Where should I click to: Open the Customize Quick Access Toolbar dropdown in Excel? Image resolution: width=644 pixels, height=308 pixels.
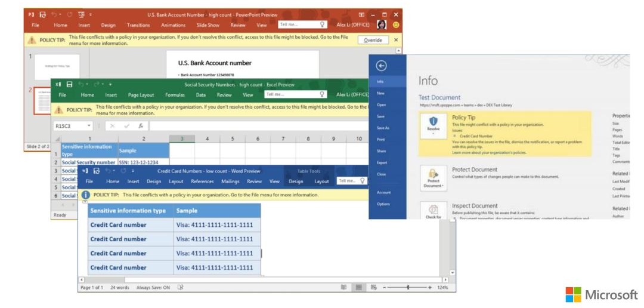pos(110,85)
